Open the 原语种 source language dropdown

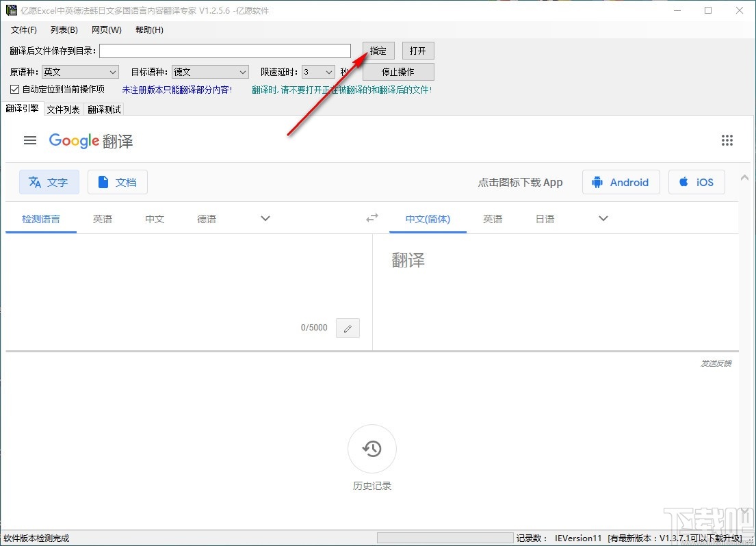tap(79, 71)
